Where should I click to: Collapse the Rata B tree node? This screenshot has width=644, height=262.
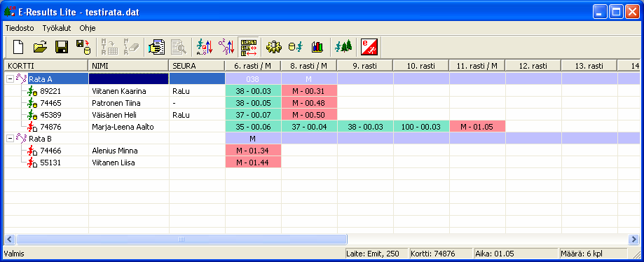[10, 139]
